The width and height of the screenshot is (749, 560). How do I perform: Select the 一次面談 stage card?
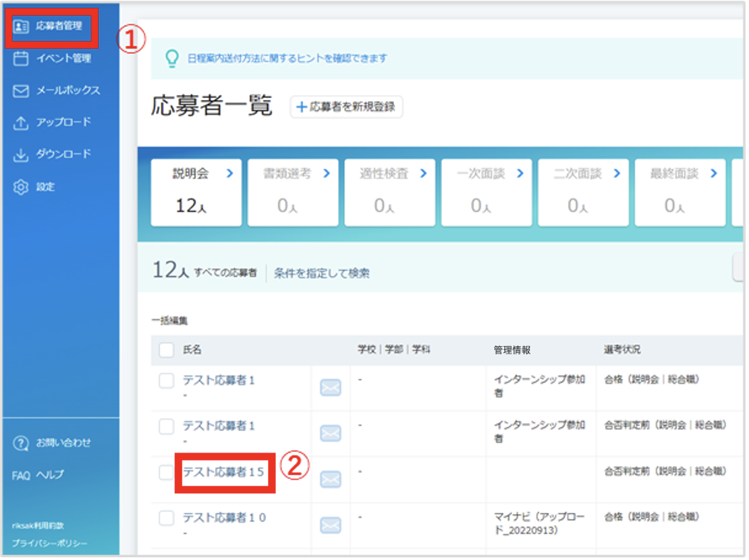[x=487, y=192]
